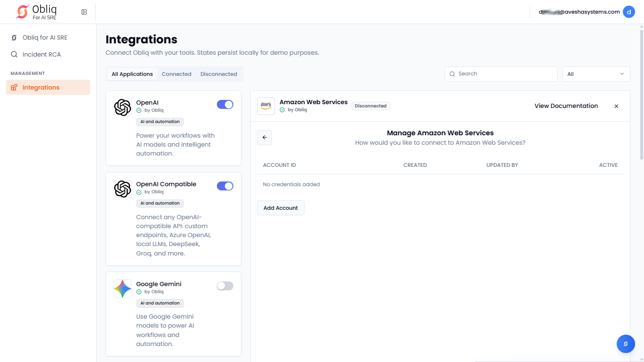The image size is (644, 362).
Task: Click the Add Account button
Action: (x=281, y=208)
